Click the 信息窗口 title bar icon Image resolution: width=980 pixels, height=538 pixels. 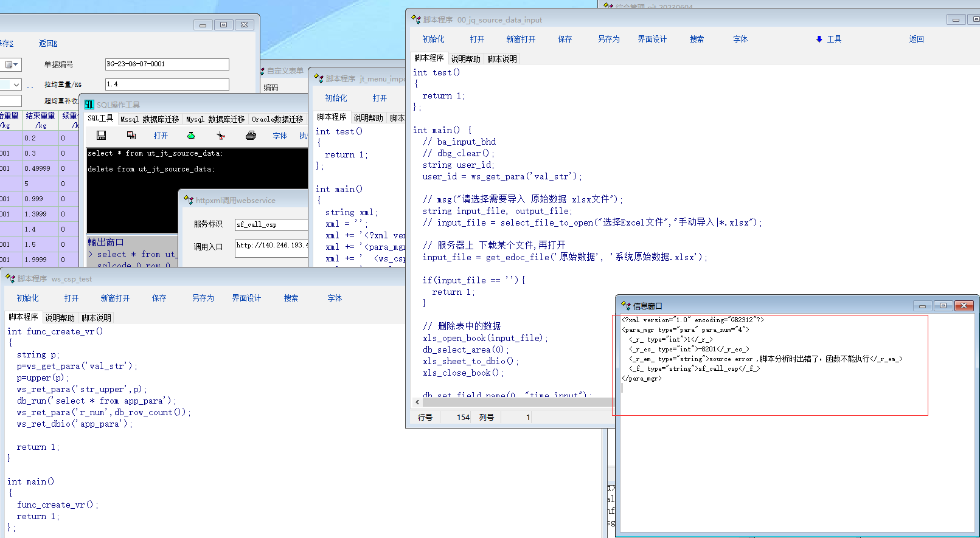[x=626, y=306]
